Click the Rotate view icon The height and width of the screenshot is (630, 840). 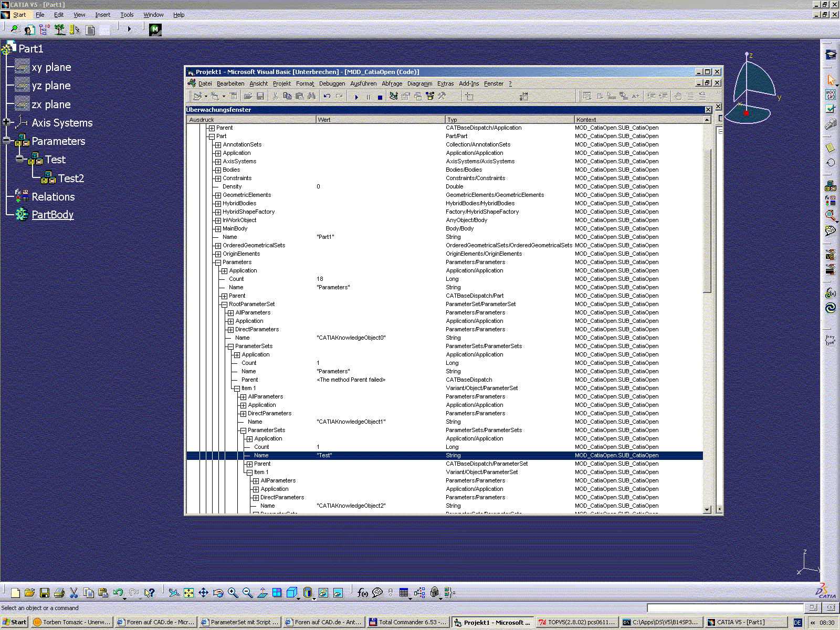(218, 593)
